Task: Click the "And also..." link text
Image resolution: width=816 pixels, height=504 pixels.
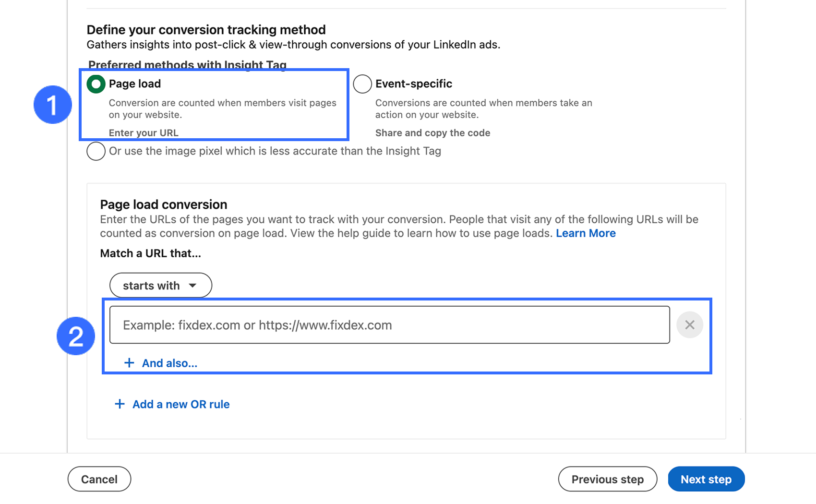Action: (x=169, y=363)
